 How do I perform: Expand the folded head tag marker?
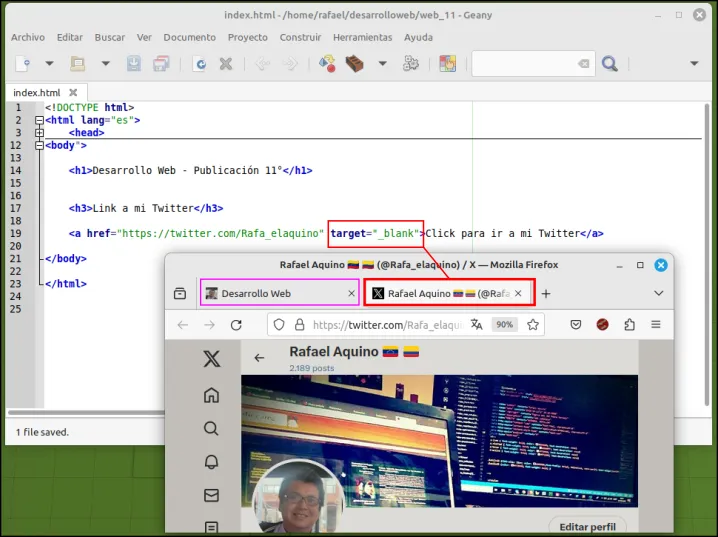pos(39,133)
